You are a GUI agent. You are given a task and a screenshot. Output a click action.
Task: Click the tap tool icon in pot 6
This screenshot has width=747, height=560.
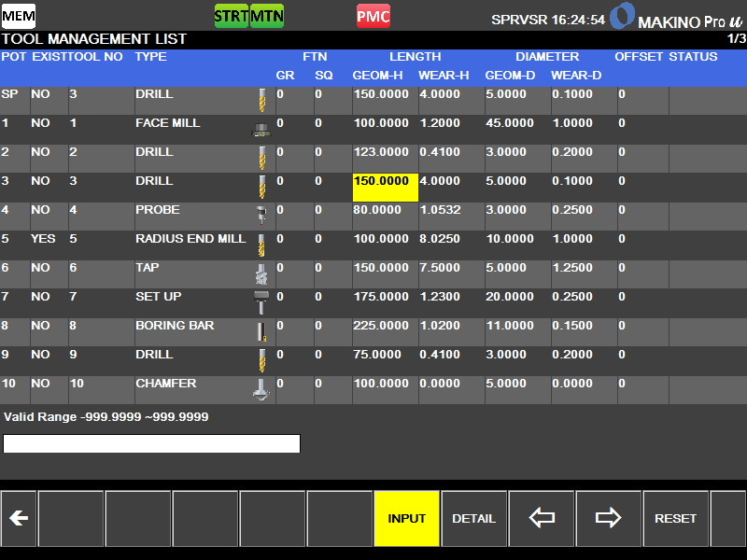261,274
